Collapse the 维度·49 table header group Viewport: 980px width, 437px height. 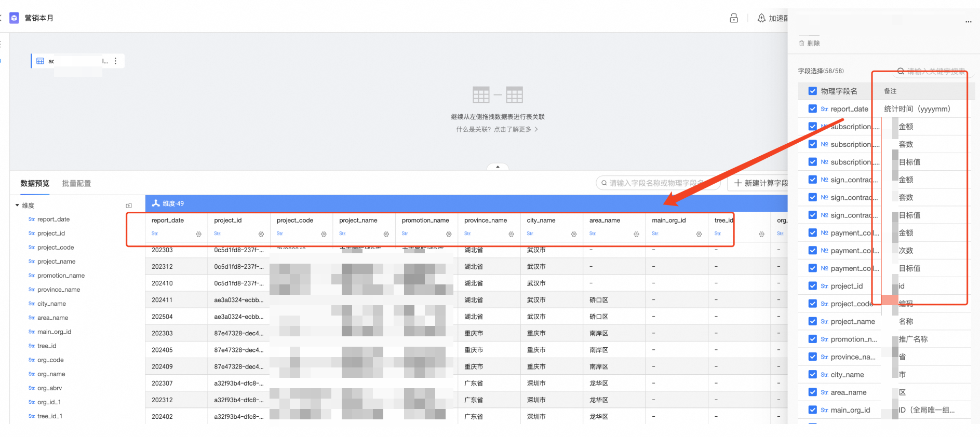[x=155, y=203]
